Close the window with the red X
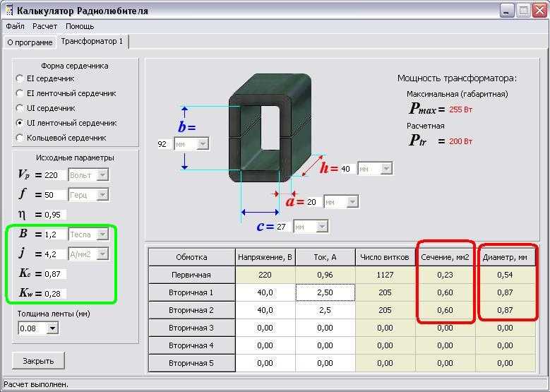The width and height of the screenshot is (550, 392). point(539,11)
